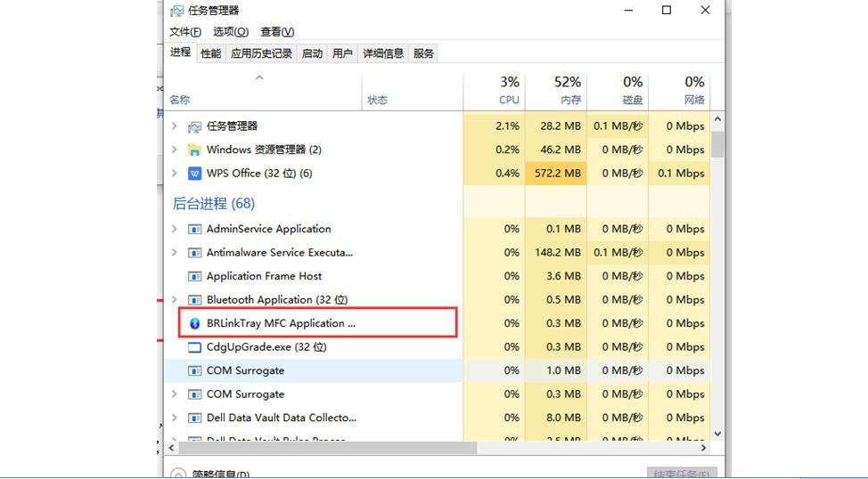Click the AdminService Application icon

click(194, 229)
